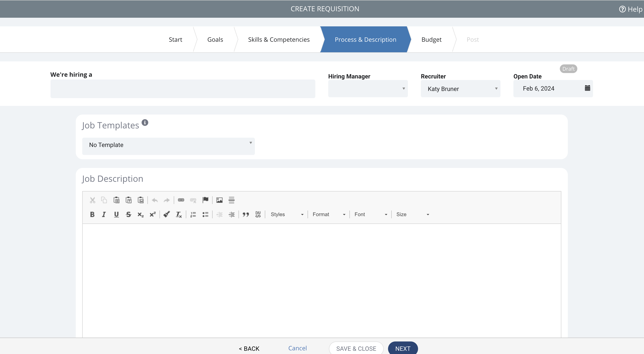Open the Font dropdown

371,215
